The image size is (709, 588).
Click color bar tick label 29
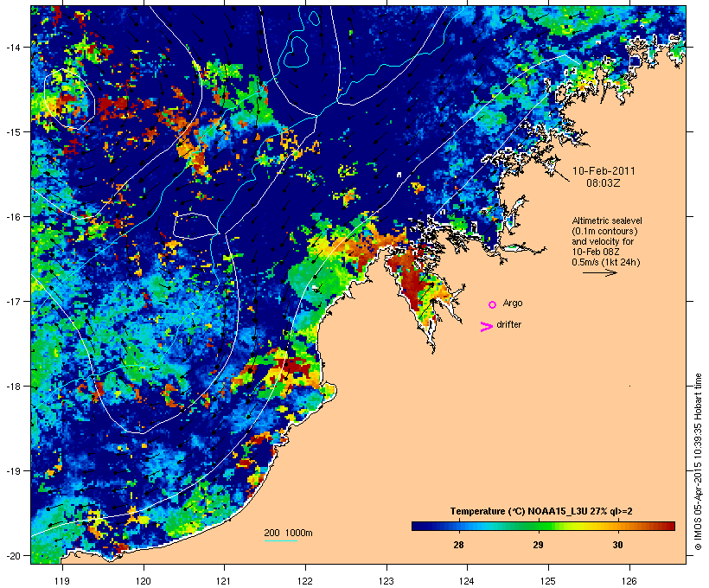tap(538, 545)
